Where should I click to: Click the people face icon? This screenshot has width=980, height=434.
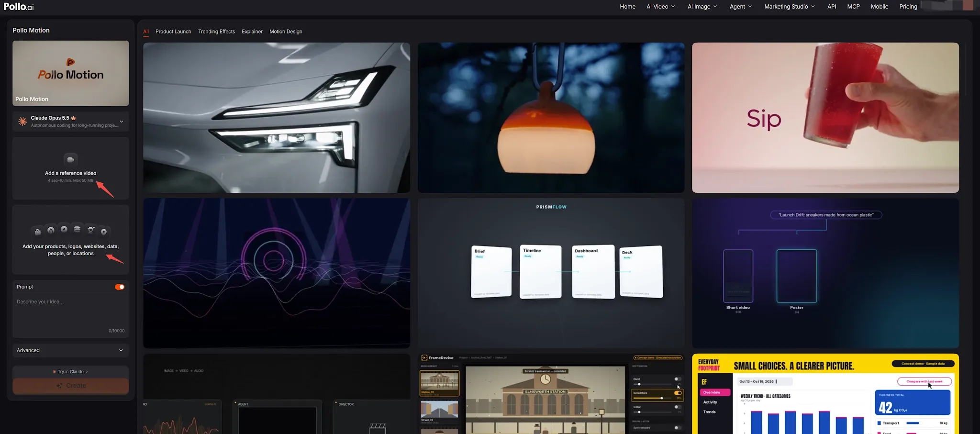(91, 230)
